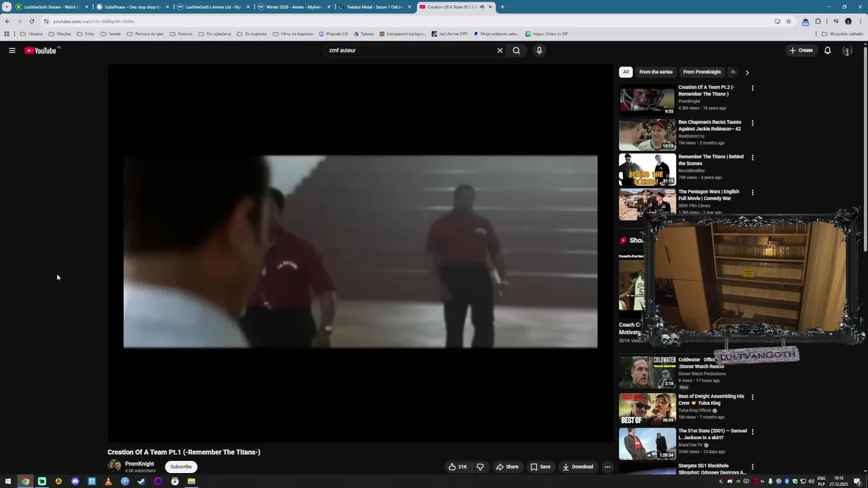Screen dimensions: 868x488
Task: Dislike the video with the thumbs-down
Action: coord(480,466)
